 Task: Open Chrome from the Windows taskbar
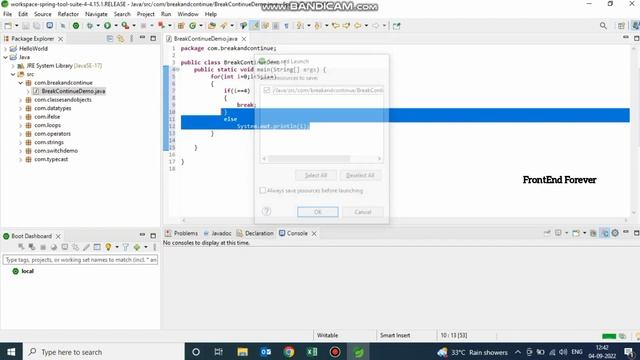(289, 352)
